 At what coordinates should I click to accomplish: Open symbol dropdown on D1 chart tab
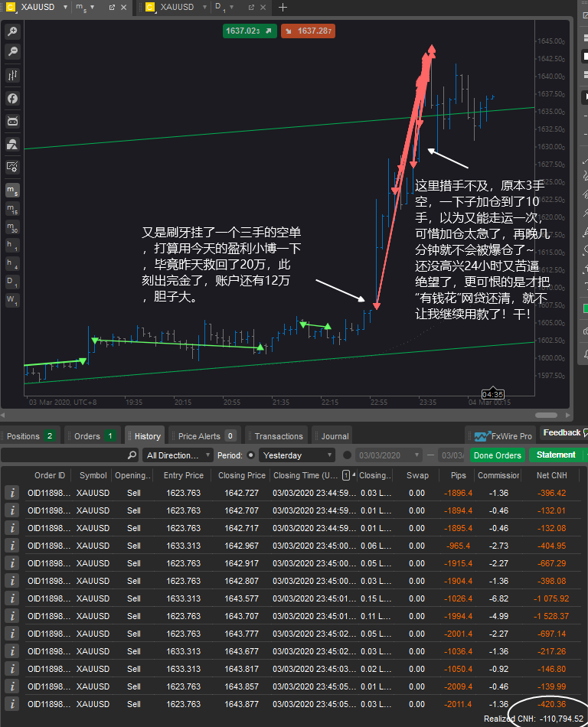(x=204, y=8)
